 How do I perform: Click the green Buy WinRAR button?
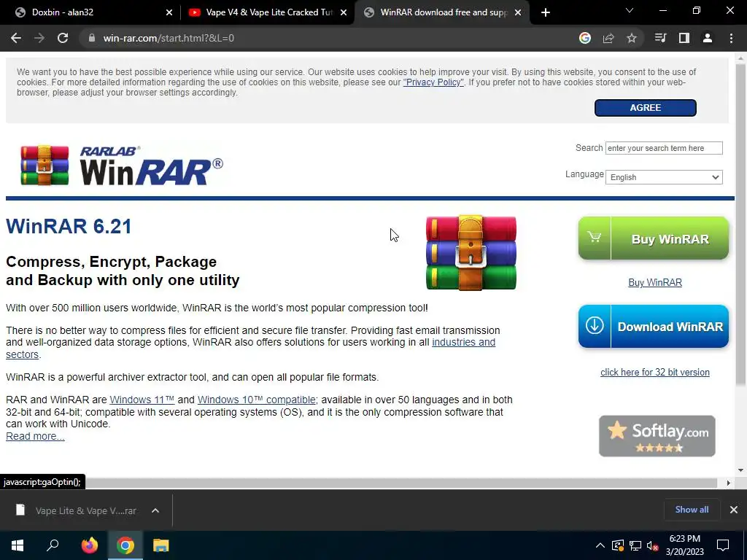point(653,238)
